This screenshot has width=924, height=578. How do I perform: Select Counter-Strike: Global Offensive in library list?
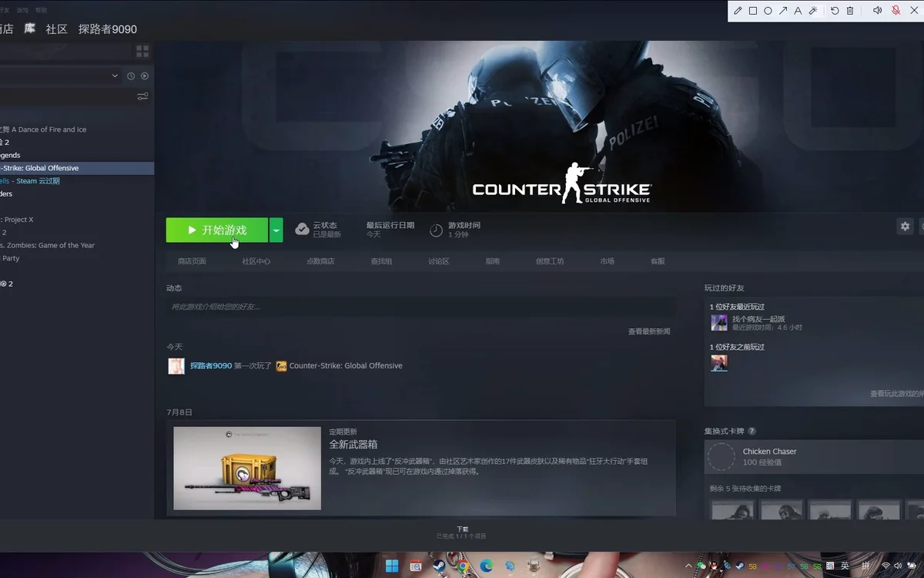click(77, 168)
